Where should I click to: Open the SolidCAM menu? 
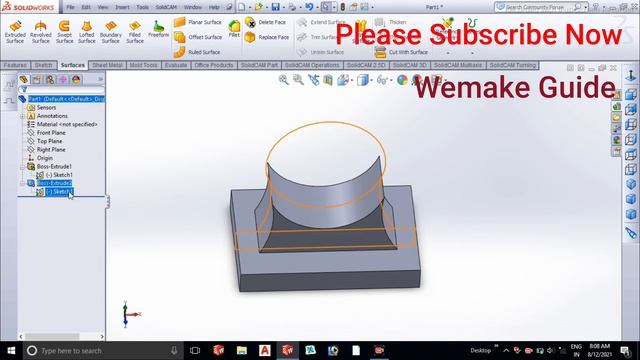(166, 7)
